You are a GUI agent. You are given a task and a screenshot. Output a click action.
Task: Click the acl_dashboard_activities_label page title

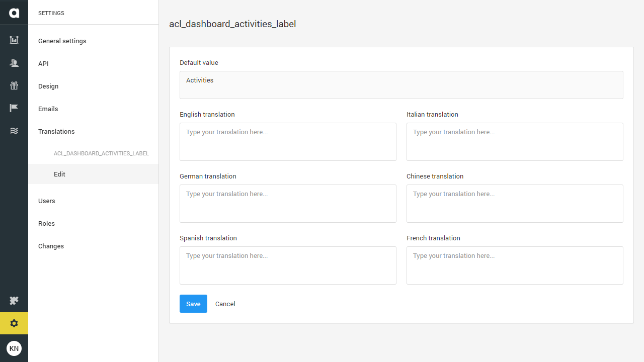point(232,24)
